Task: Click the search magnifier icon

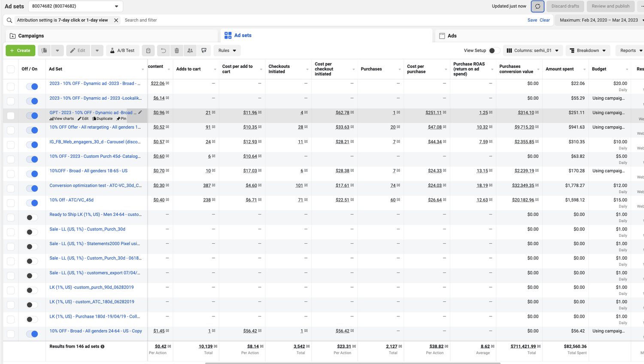Action: (x=9, y=20)
